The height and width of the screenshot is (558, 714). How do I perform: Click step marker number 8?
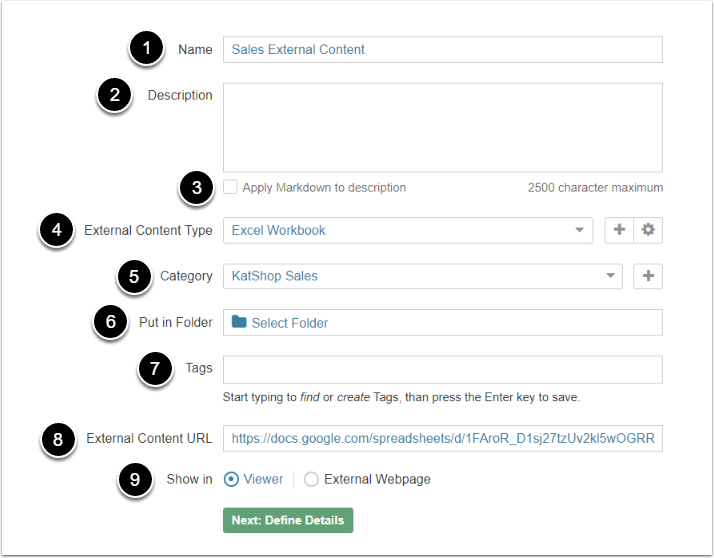tap(57, 438)
